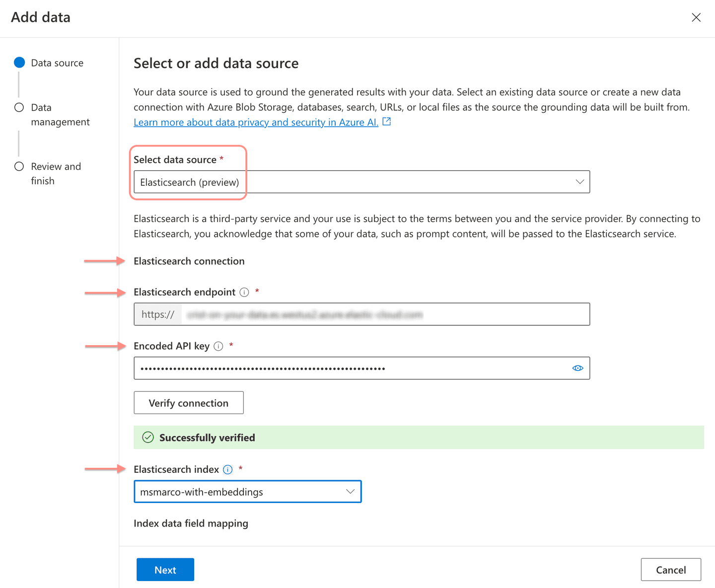
Task: Click the Data source step circle
Action: pyautogui.click(x=19, y=63)
